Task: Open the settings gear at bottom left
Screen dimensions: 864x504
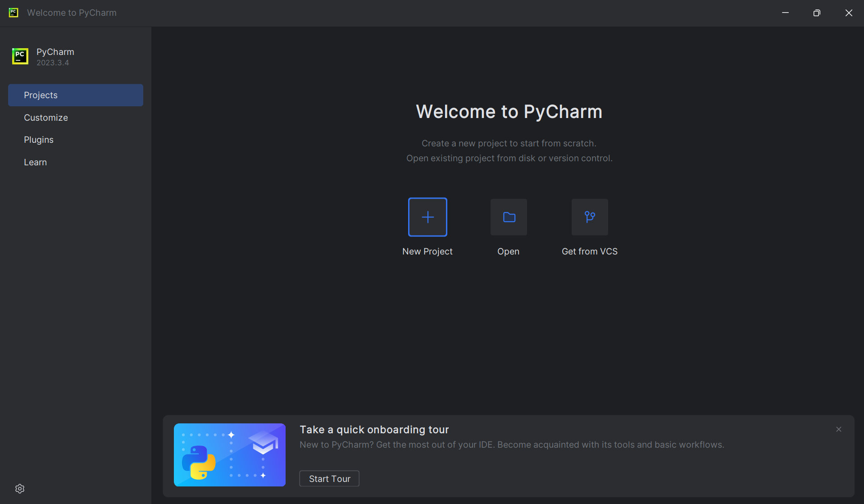Action: tap(19, 488)
